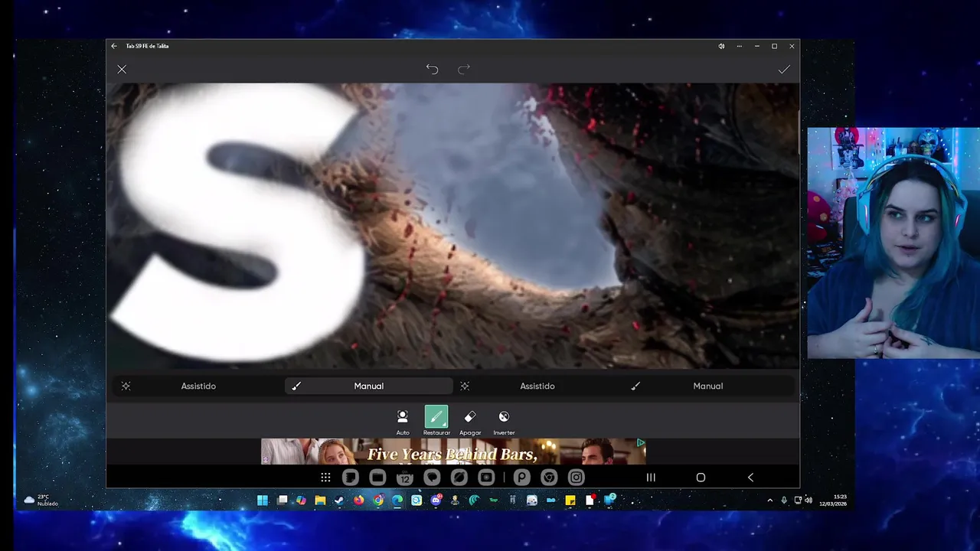Viewport: 980px width, 551px height.
Task: Choose the Apagar eraser tool
Action: click(470, 422)
